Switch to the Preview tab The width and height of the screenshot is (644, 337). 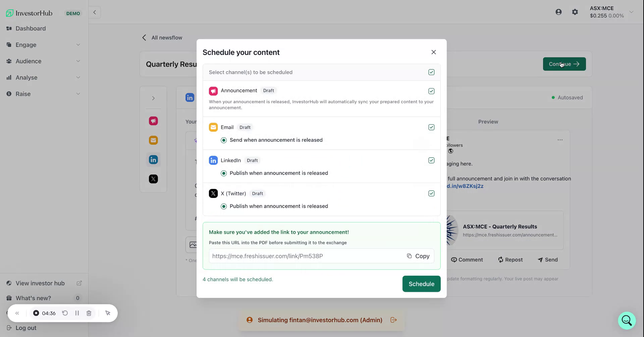[488, 122]
